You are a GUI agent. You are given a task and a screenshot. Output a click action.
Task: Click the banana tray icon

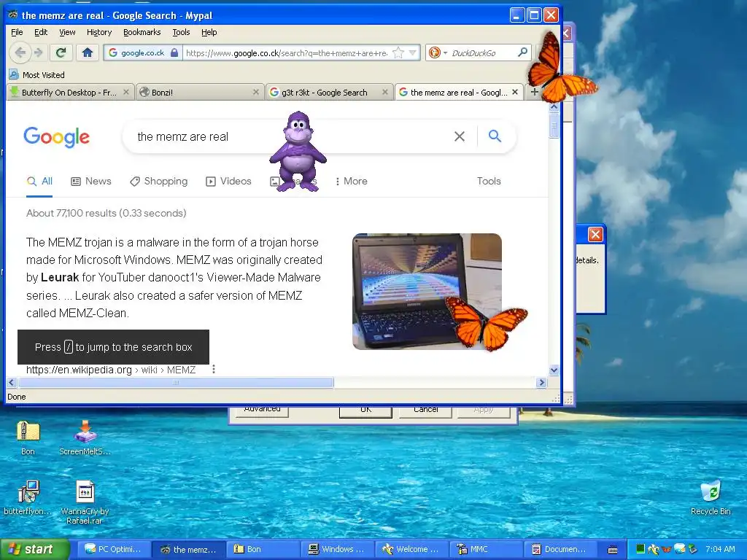(x=654, y=549)
